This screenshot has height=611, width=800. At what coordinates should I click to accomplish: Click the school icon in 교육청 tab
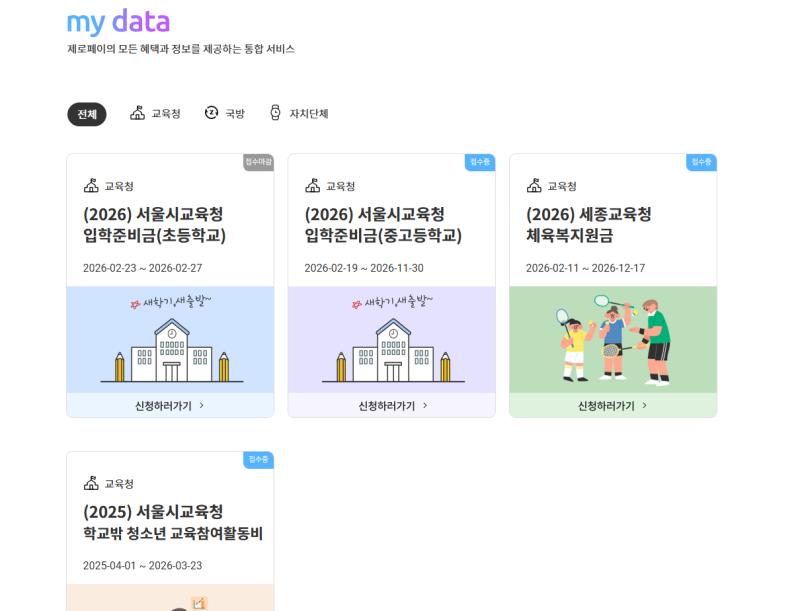click(x=137, y=113)
